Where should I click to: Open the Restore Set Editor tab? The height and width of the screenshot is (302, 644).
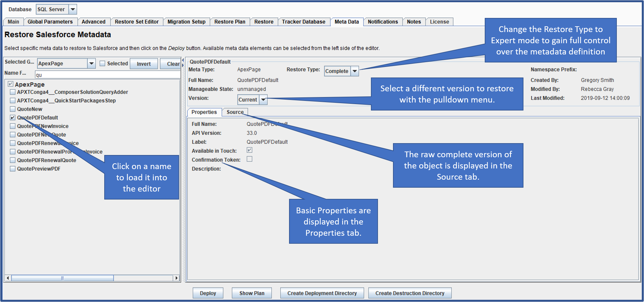pos(137,22)
